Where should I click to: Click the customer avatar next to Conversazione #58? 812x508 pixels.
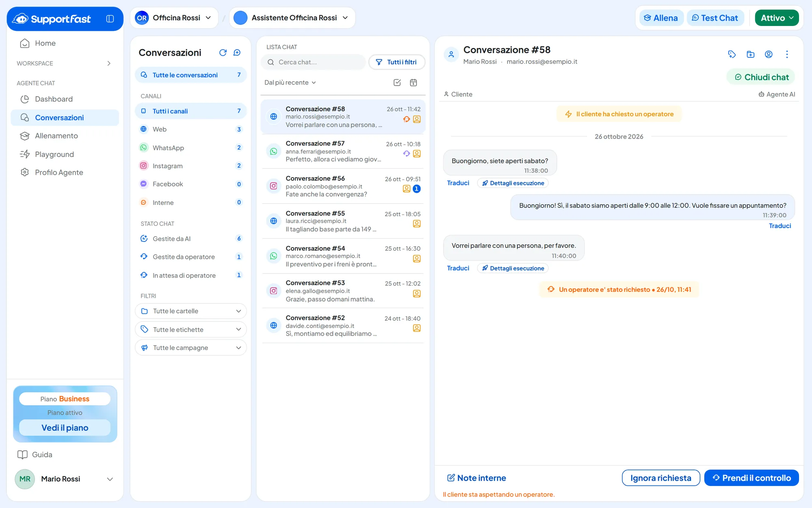tap(451, 54)
